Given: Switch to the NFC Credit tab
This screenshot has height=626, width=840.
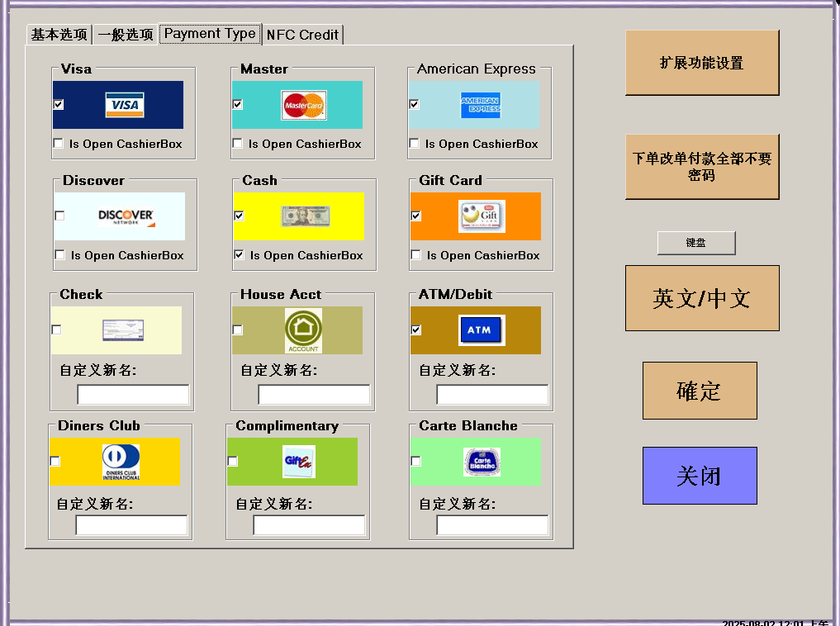Looking at the screenshot, I should [302, 35].
